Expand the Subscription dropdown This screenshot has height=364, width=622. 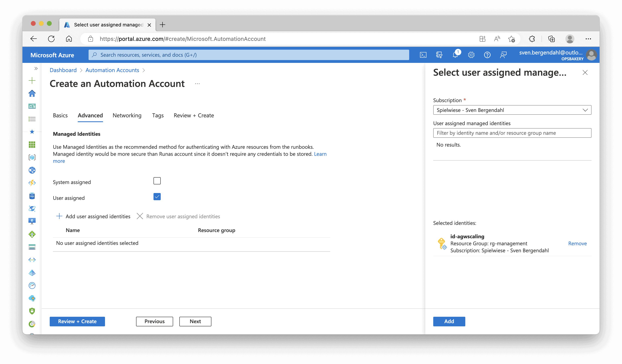click(512, 110)
